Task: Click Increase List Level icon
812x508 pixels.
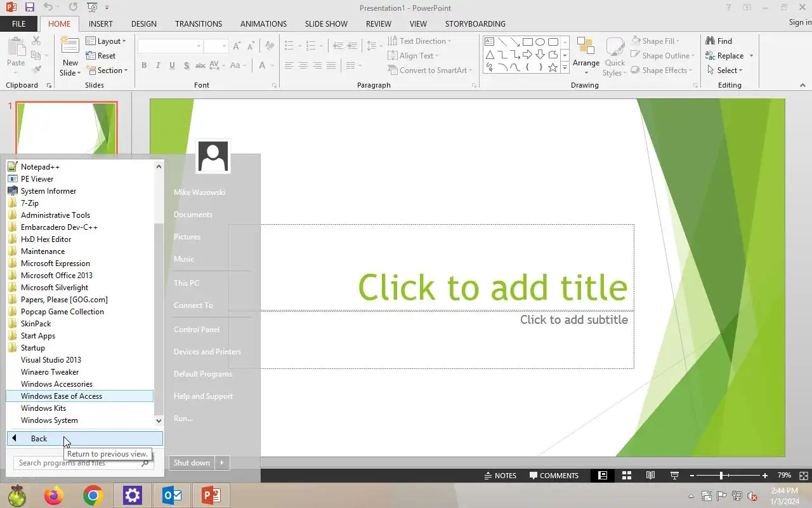Action: [x=352, y=46]
